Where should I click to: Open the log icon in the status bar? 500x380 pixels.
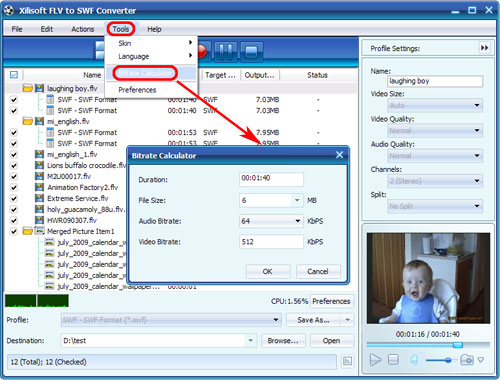pos(347,361)
